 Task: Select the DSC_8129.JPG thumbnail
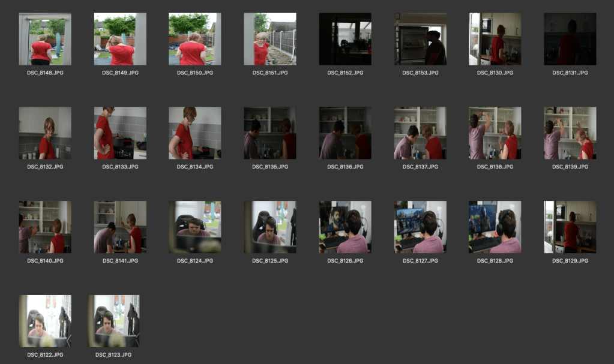click(x=570, y=227)
